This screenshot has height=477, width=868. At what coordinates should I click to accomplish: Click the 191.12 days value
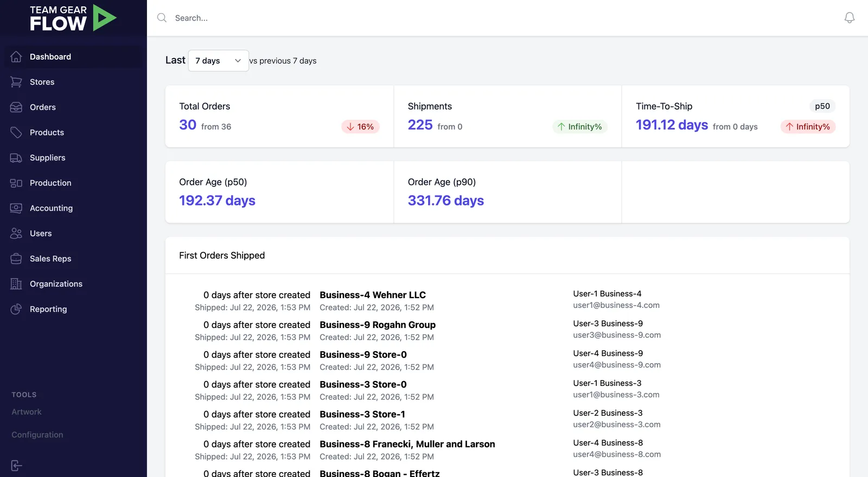[672, 125]
